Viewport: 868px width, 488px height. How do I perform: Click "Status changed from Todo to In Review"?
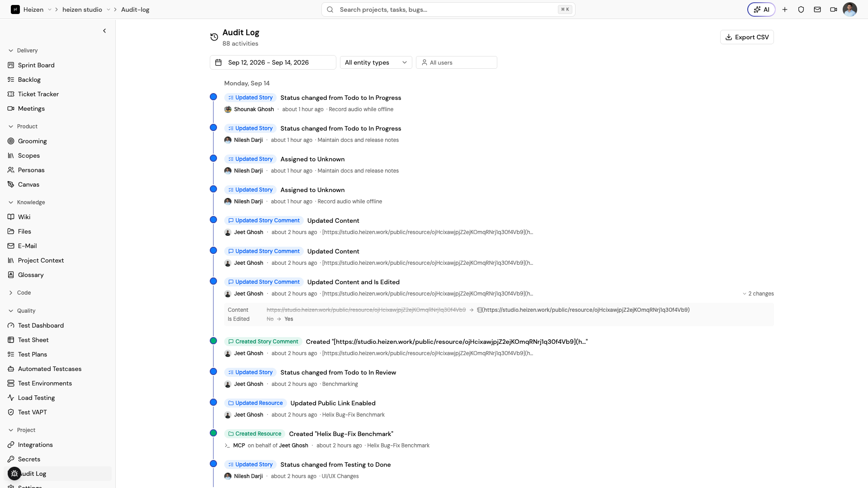tap(338, 372)
